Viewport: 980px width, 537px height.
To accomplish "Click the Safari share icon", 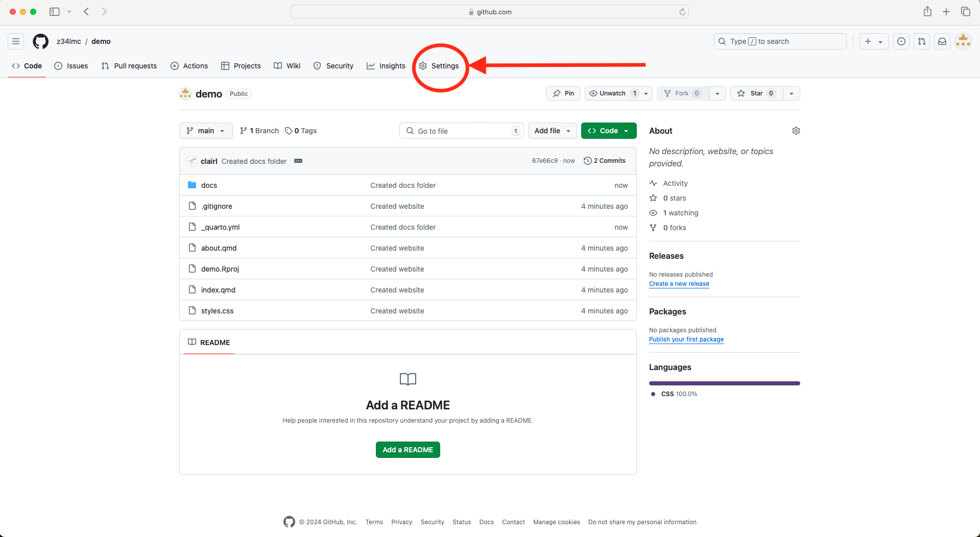I will [x=927, y=12].
